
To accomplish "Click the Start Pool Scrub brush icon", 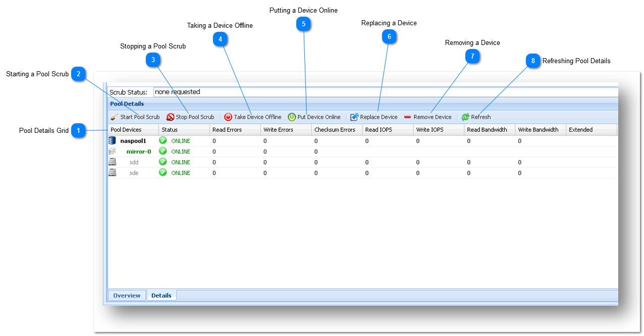I will click(x=115, y=117).
